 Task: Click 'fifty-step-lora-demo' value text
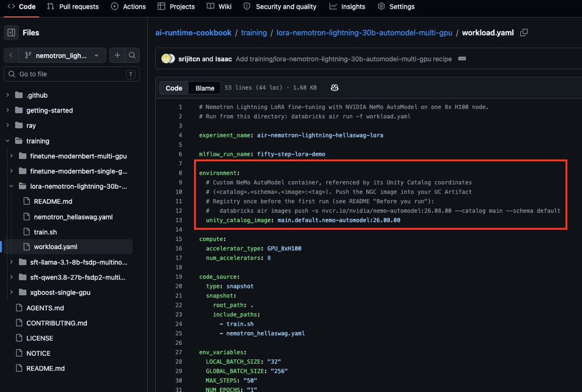[291, 154]
